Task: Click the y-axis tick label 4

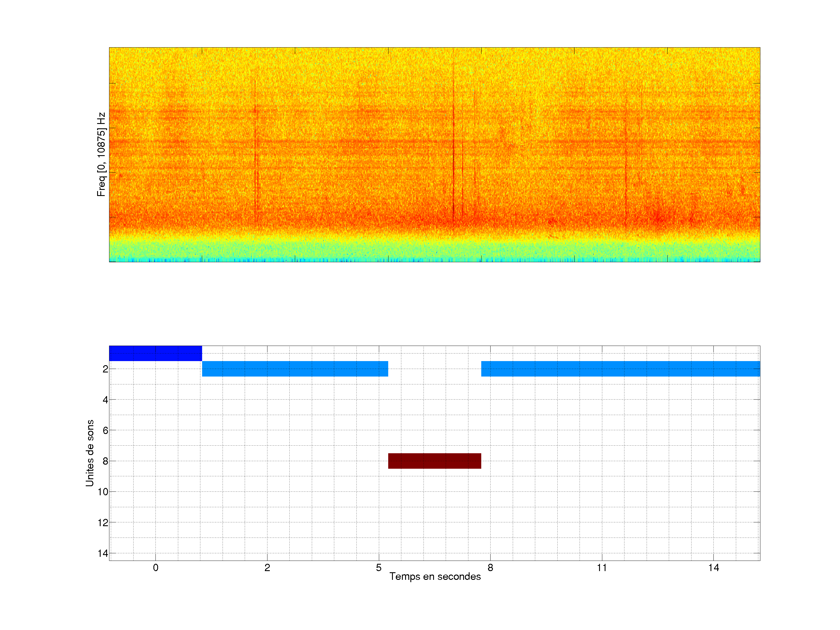Action: tap(105, 400)
